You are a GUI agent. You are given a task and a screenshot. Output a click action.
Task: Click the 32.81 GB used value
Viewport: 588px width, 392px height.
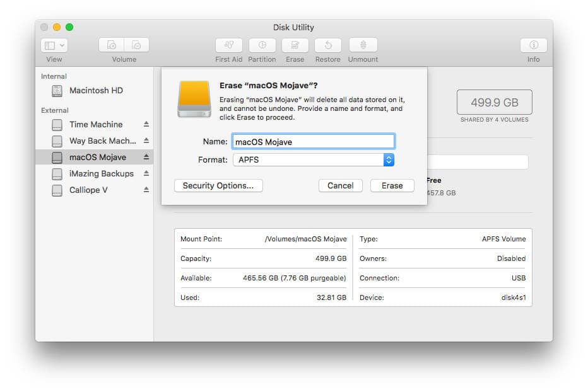[x=331, y=297]
